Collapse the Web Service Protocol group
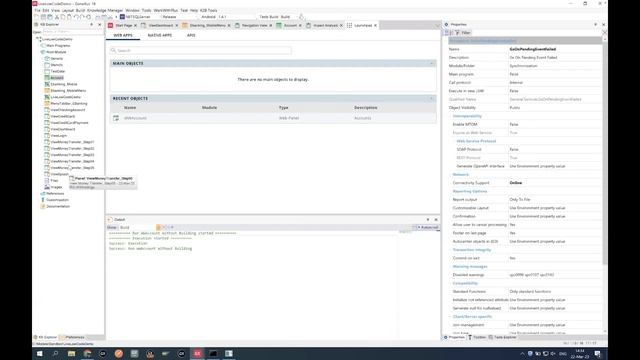 point(476,141)
